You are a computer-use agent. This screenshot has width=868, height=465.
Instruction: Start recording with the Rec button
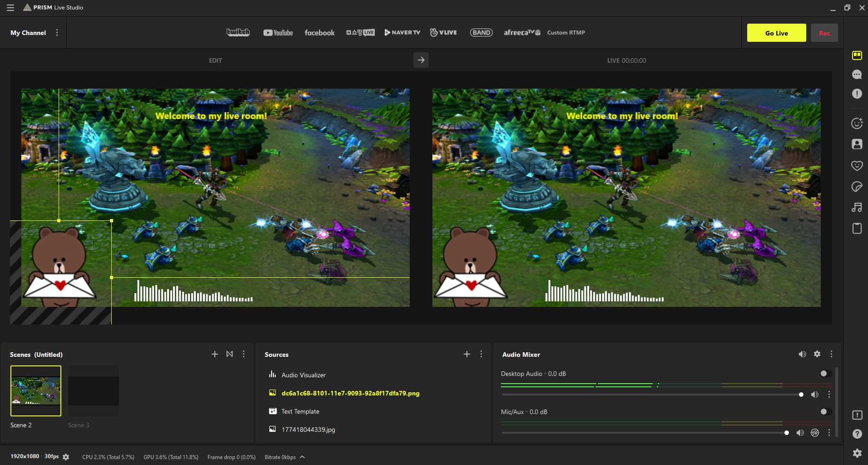[824, 32]
